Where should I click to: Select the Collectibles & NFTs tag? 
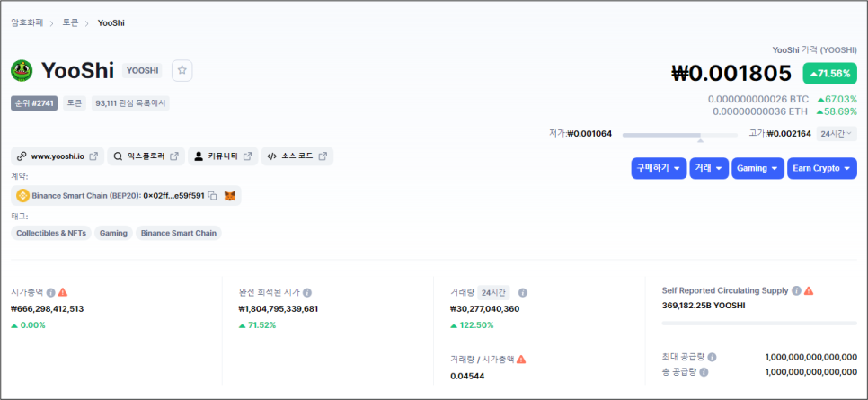pyautogui.click(x=51, y=233)
